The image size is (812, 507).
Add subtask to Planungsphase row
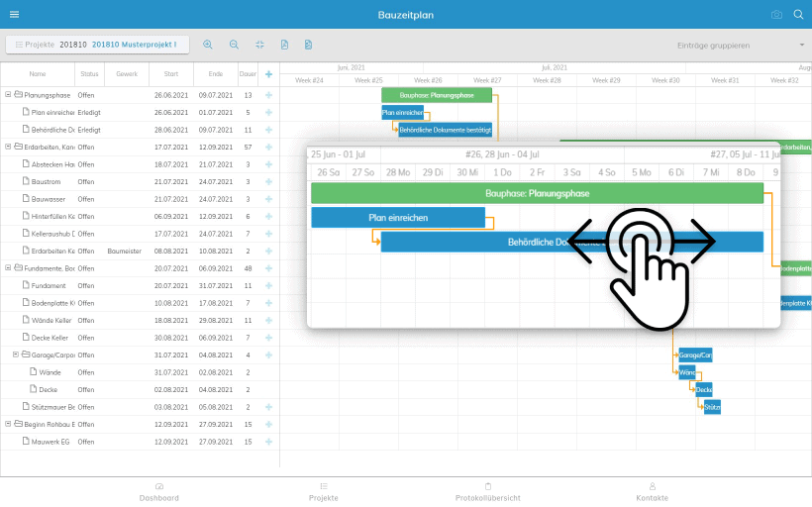[268, 95]
